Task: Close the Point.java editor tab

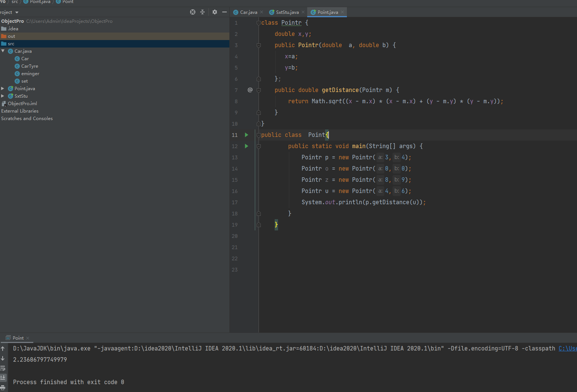Action: coord(342,12)
